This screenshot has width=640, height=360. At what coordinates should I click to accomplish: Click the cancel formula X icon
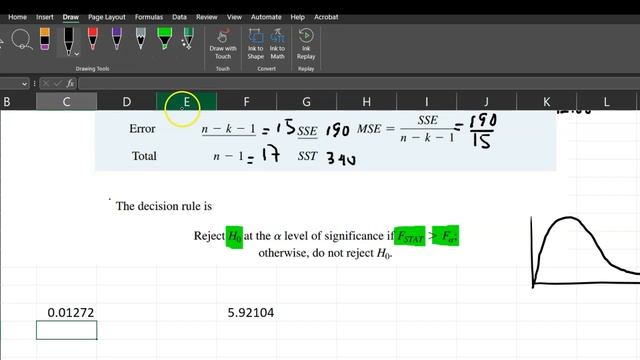coord(46,83)
